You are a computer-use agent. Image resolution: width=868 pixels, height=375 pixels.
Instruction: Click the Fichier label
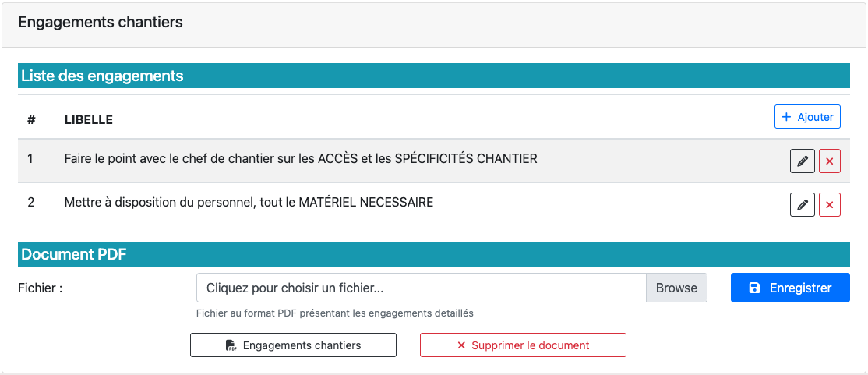pyautogui.click(x=41, y=288)
